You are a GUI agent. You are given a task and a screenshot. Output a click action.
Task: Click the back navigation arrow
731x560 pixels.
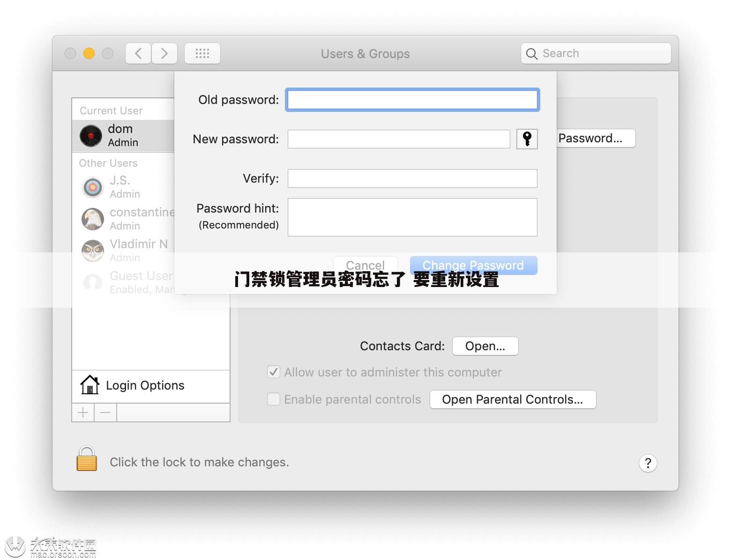pos(138,53)
